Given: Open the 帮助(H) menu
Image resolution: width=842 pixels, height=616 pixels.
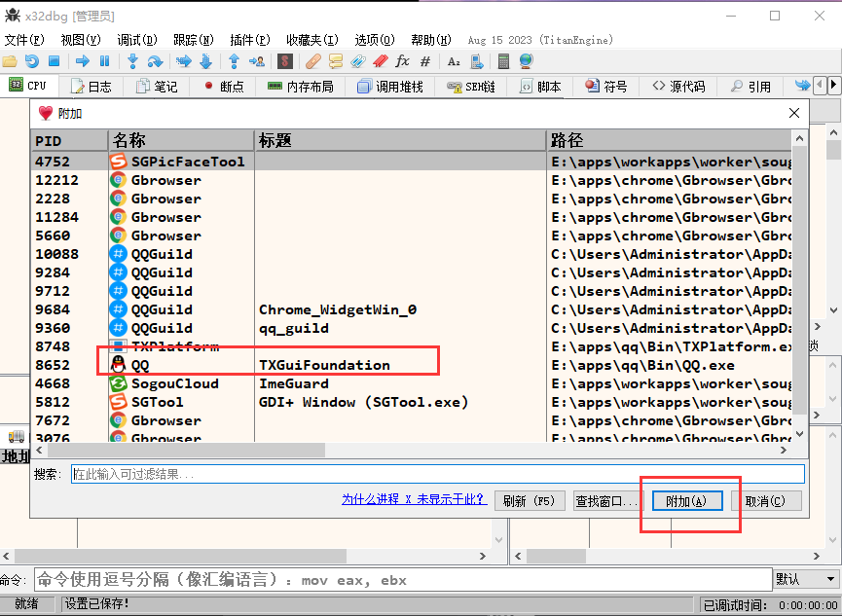Looking at the screenshot, I should (430, 40).
